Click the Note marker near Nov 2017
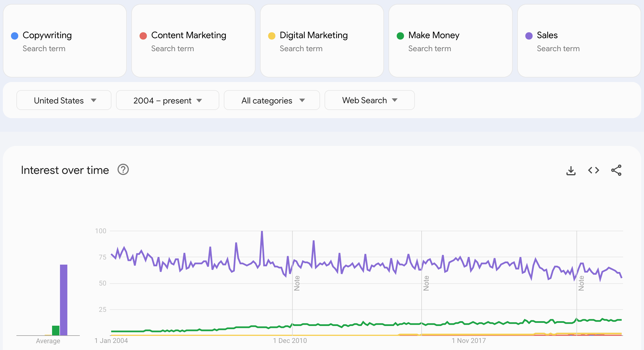 [x=426, y=283]
